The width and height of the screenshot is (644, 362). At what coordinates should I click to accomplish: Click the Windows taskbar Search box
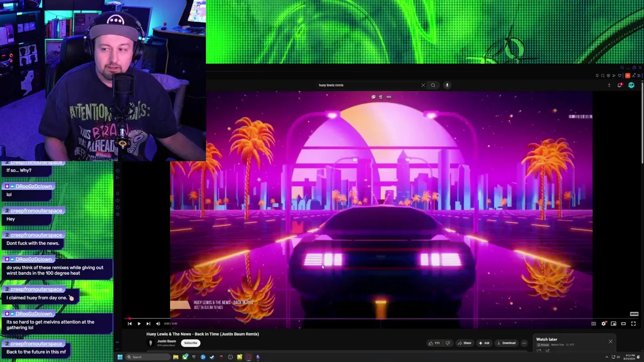point(148,357)
